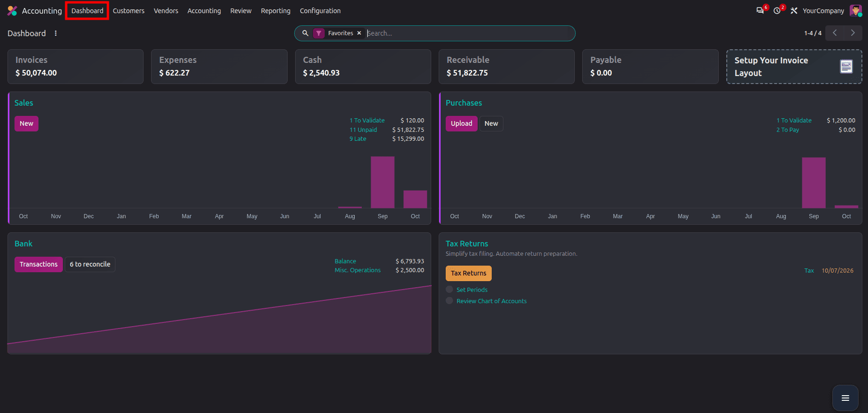Open the Receivable summary card

507,67
